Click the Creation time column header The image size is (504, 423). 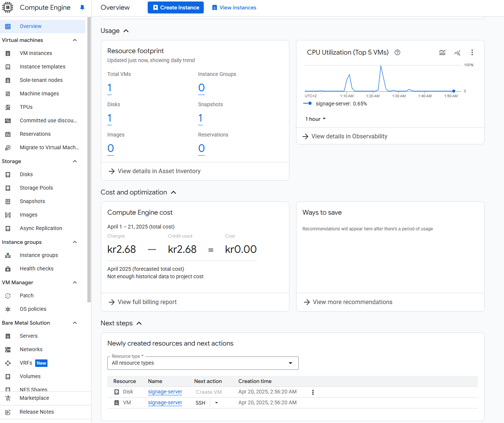coord(255,381)
